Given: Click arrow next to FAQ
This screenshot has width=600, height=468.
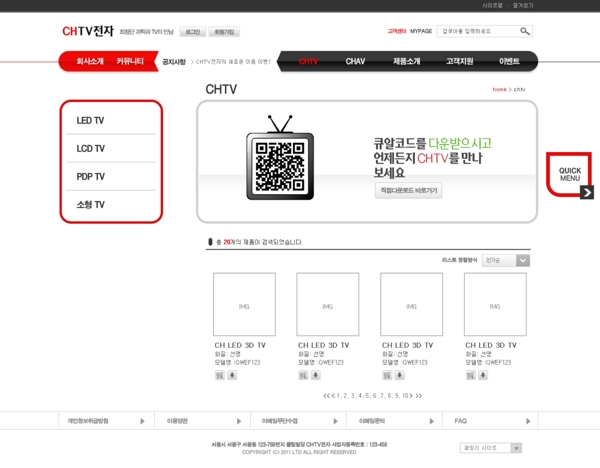Looking at the screenshot, I should pos(528,421).
